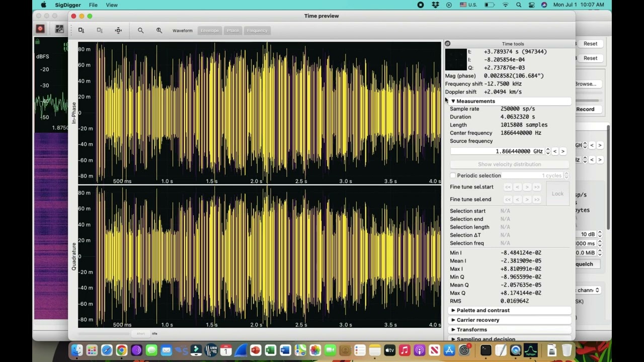Click the zoom reset magnifier icon
Image resolution: width=644 pixels, height=362 pixels.
click(159, 31)
